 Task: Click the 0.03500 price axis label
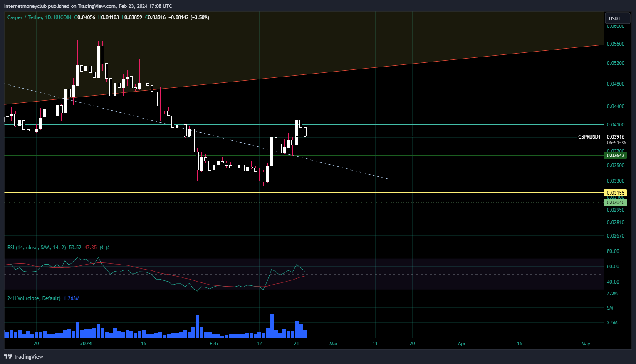615,166
